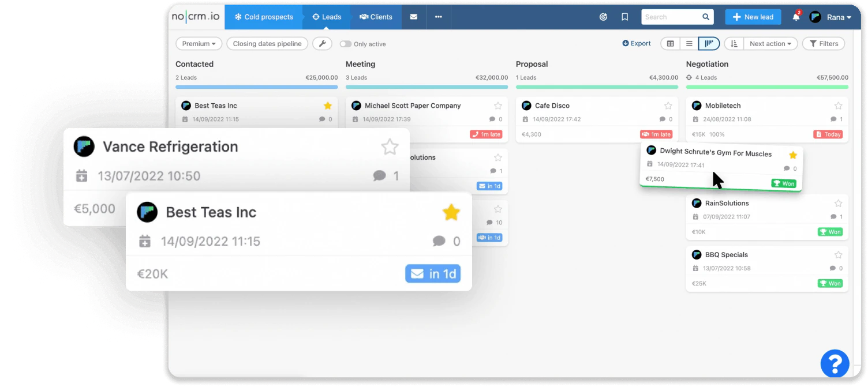
Task: Open comments on BBQ Specials card
Action: pos(836,268)
